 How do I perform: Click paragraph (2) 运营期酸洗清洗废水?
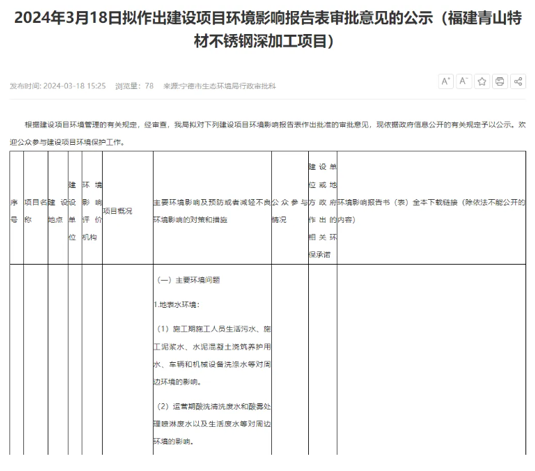pos(212,424)
